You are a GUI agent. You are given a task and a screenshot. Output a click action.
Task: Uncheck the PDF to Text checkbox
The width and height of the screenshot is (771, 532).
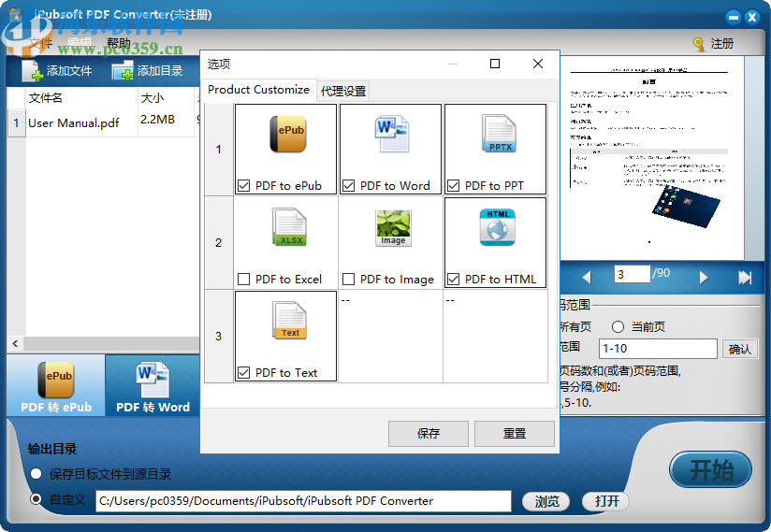(x=243, y=372)
